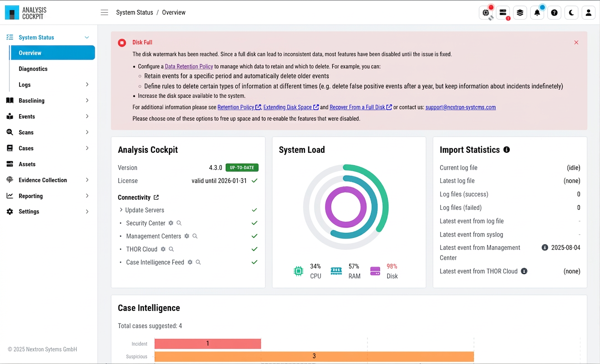Viewport: 600px width, 364px height.
Task: Open the server disk alert icon in header
Action: tap(503, 13)
